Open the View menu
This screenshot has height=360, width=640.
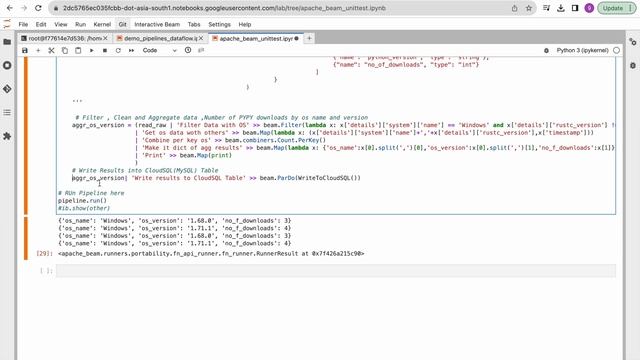pos(61,24)
